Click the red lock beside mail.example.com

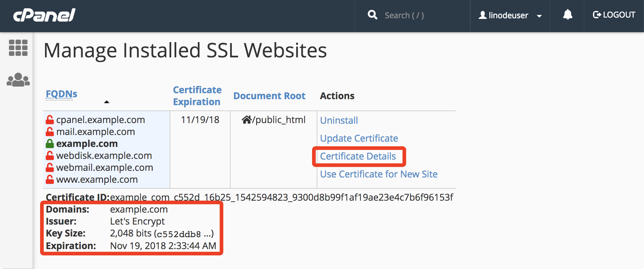[x=50, y=132]
